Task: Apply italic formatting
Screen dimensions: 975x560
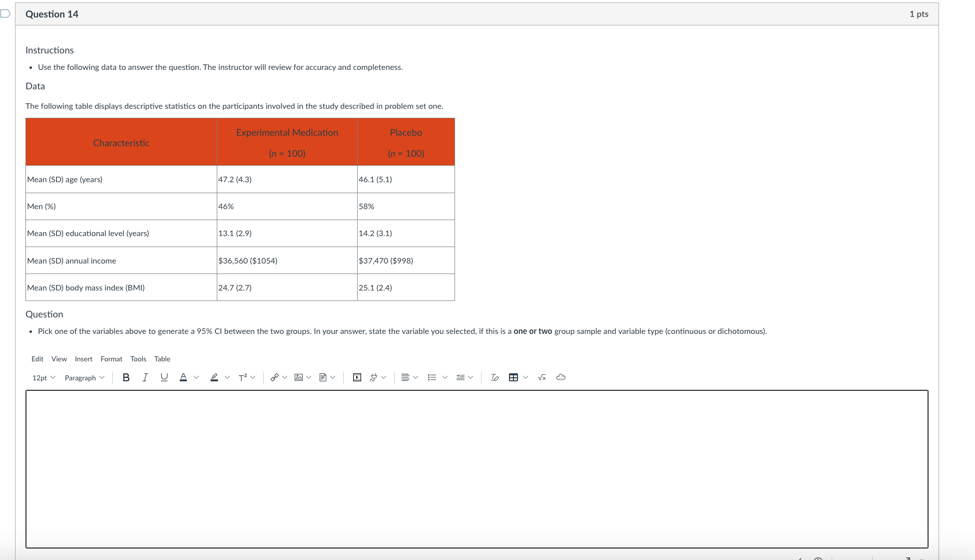Action: pyautogui.click(x=144, y=377)
